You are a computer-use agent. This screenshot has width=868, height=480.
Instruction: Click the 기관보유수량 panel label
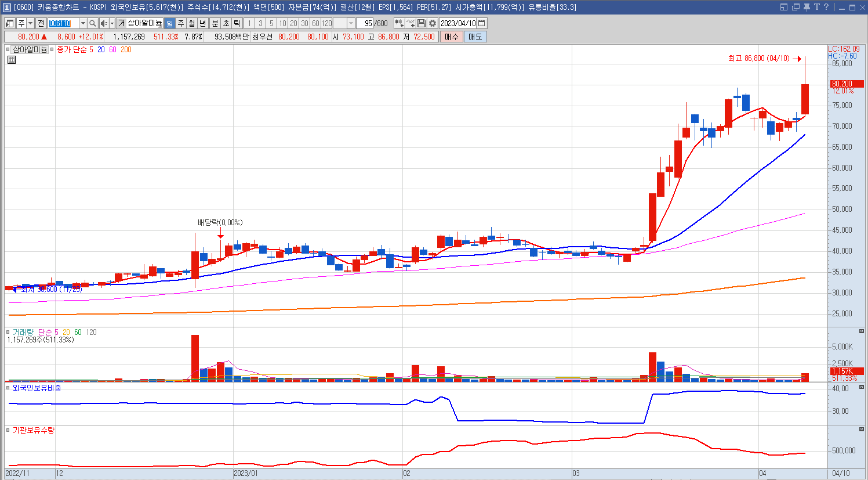point(34,430)
